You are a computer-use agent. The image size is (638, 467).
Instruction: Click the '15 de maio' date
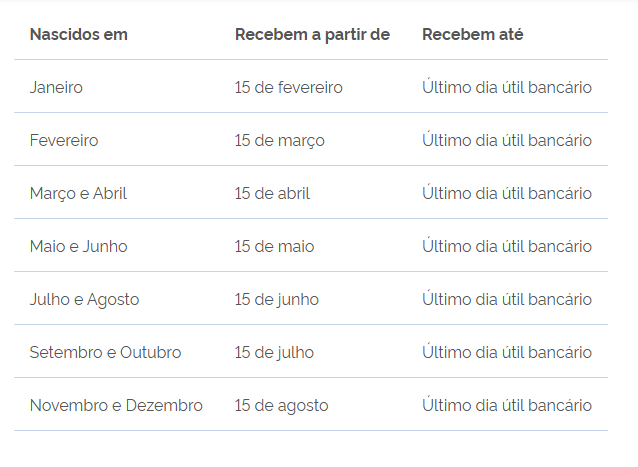(274, 247)
